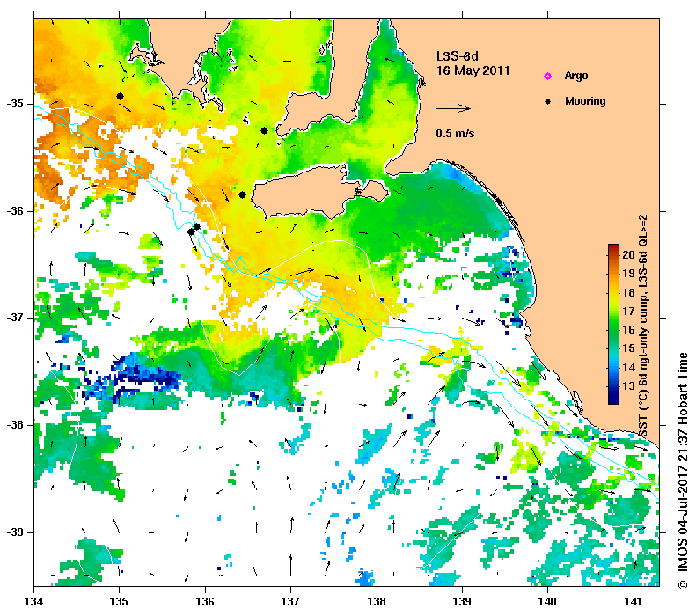Click the black Mooring legend marker
This screenshot has height=616, width=696.
click(x=547, y=101)
